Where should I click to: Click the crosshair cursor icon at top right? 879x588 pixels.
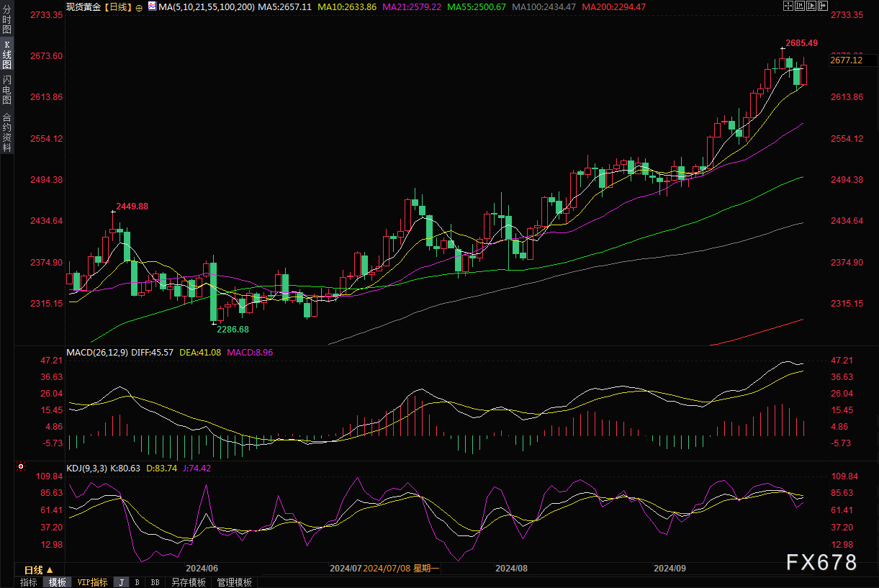tap(788, 6)
